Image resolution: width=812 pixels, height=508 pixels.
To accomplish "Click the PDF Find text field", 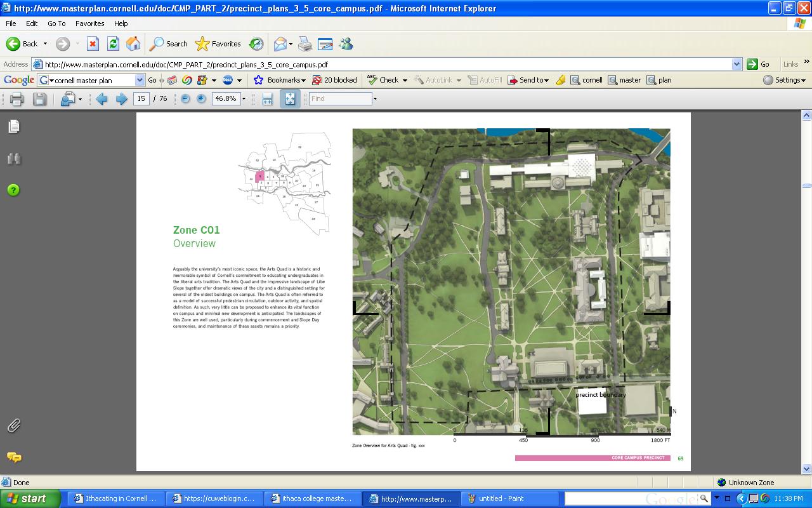I will click(340, 98).
